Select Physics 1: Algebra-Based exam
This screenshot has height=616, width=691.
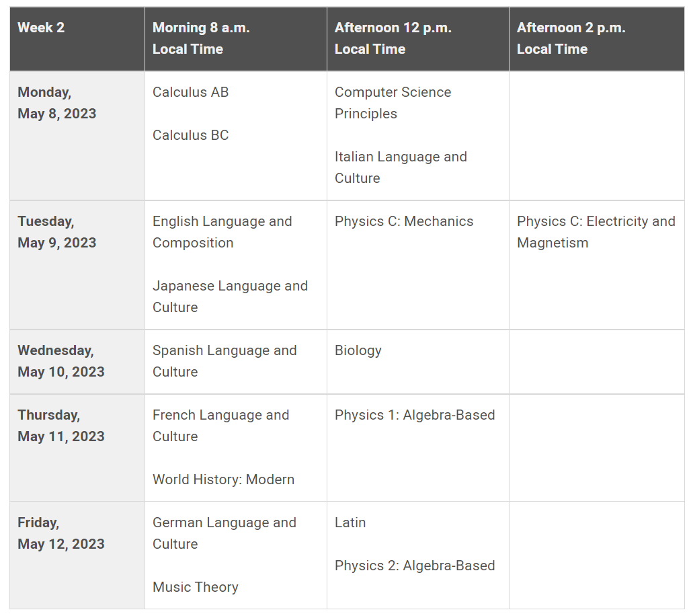415,415
